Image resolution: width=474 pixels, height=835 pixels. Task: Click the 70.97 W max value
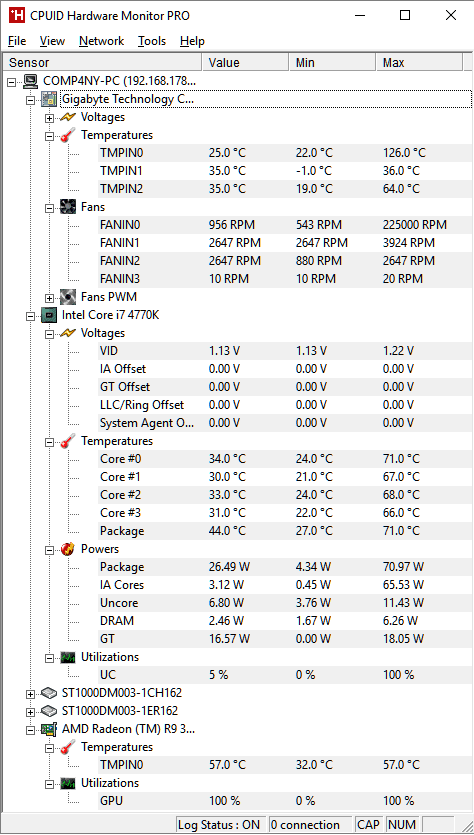[403, 567]
